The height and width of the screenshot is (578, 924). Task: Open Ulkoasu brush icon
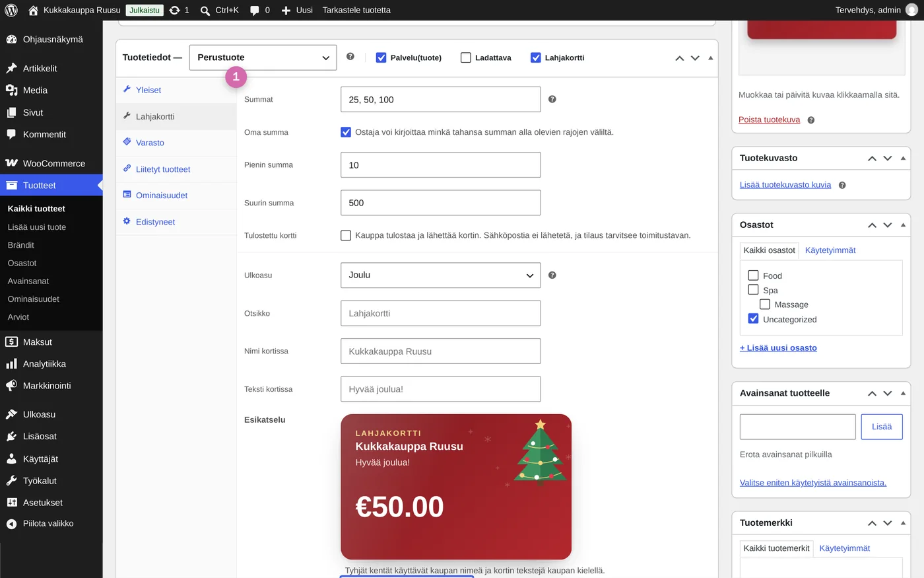tap(11, 414)
